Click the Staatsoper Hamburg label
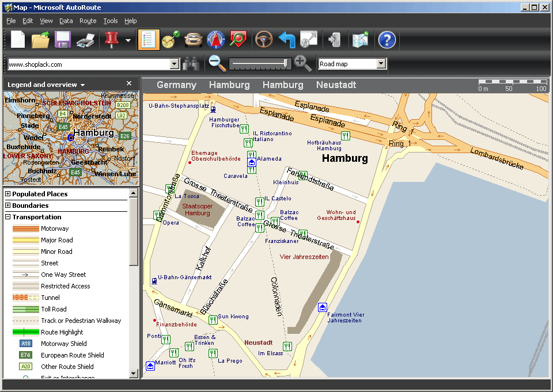This screenshot has height=392, width=553. pyautogui.click(x=198, y=210)
